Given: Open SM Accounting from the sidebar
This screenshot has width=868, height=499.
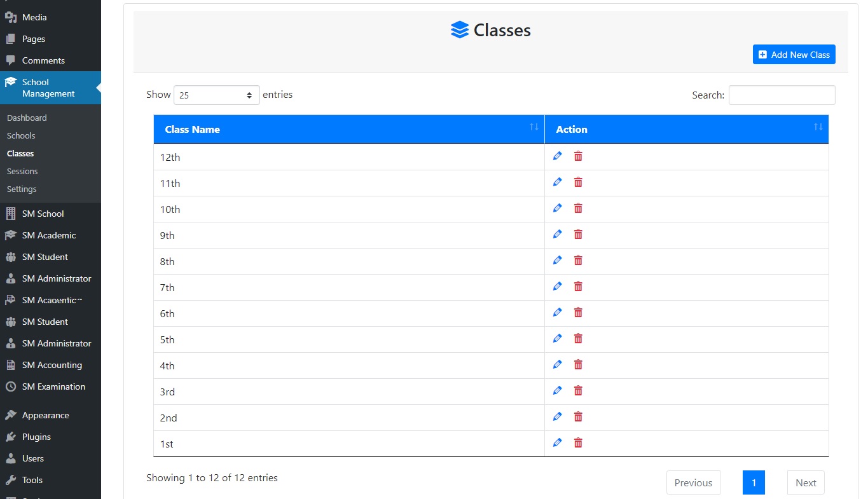Looking at the screenshot, I should pyautogui.click(x=51, y=365).
